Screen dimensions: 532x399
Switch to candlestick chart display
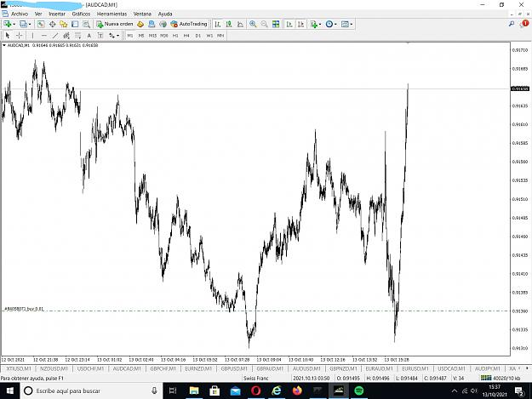point(229,24)
